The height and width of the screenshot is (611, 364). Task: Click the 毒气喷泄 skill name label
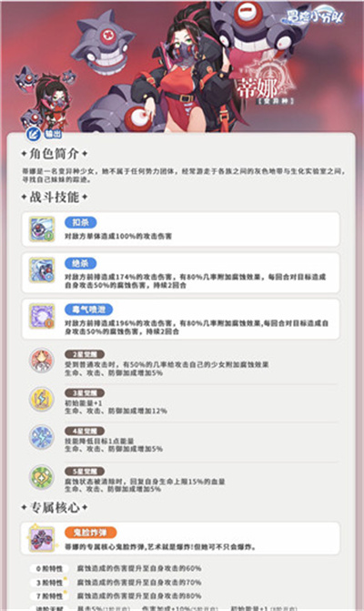[x=89, y=310]
